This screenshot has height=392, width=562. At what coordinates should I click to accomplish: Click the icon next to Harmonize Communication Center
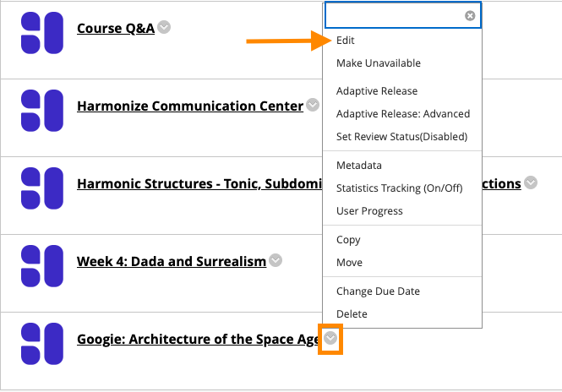[42, 111]
